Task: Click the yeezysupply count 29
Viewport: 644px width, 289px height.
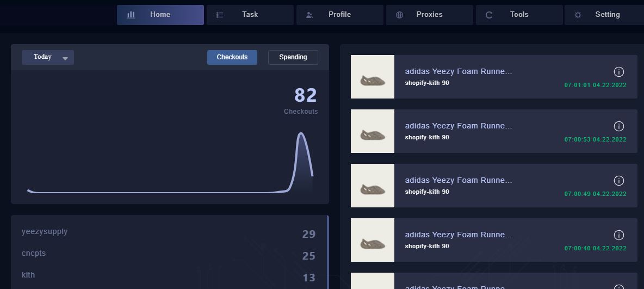Action: coord(309,235)
